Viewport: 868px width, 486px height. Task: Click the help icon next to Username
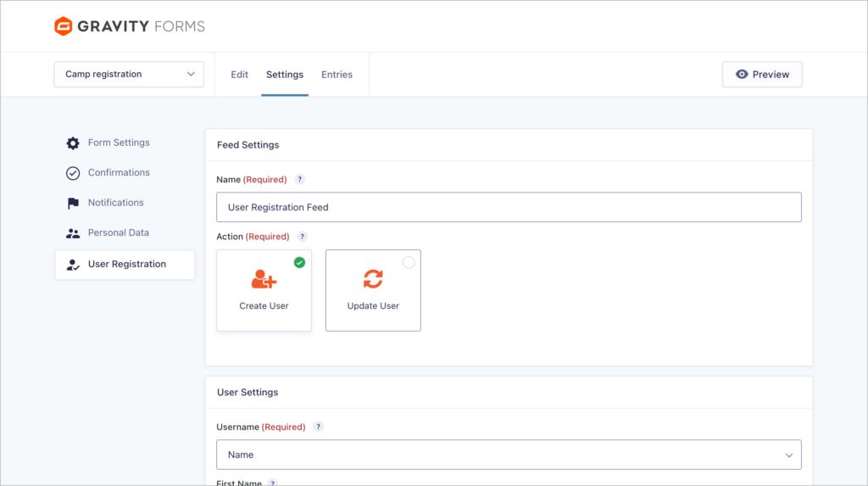tap(318, 427)
